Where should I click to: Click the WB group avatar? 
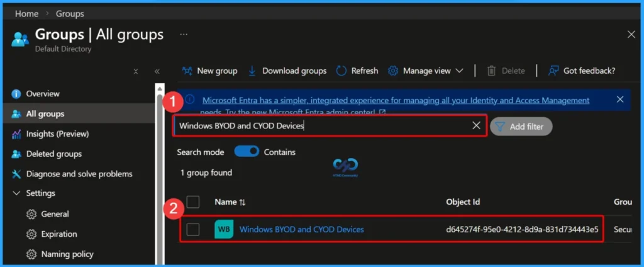[x=224, y=229]
